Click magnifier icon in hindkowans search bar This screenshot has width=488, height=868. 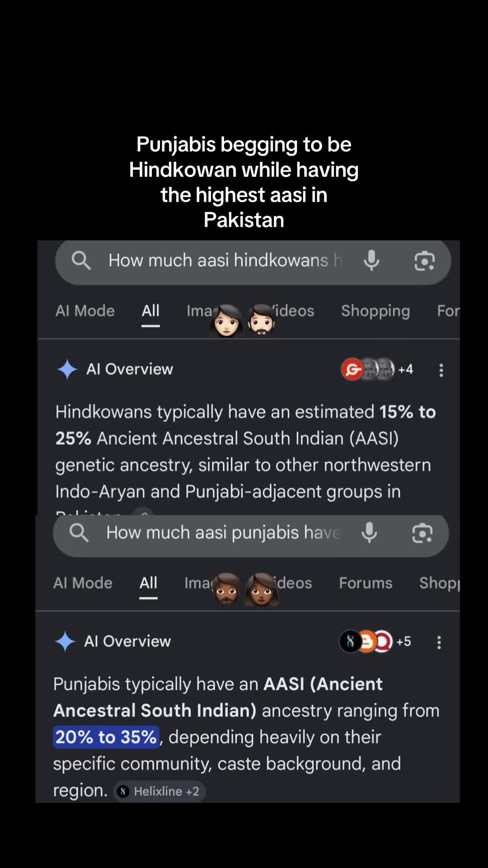click(x=81, y=260)
